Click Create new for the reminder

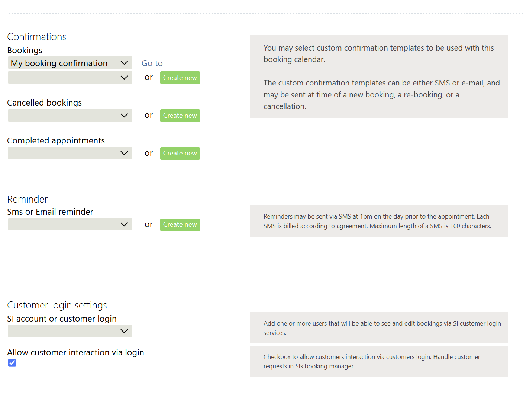pyautogui.click(x=180, y=225)
